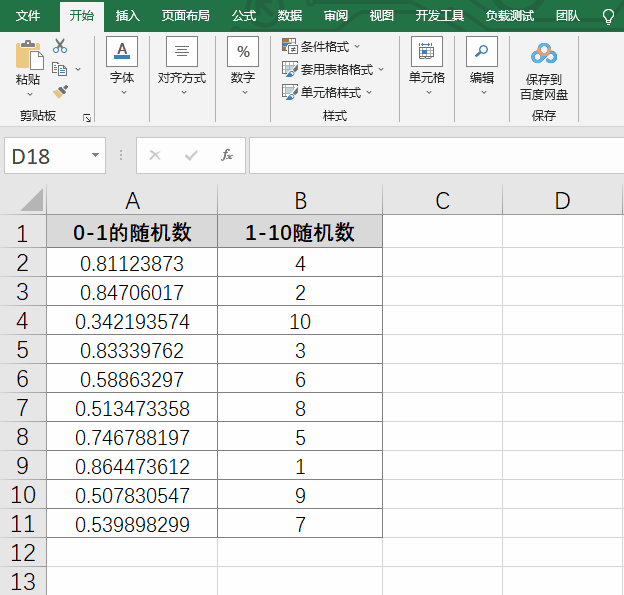Viewport: 624px width, 595px height.
Task: Select cell containing 0.81123873
Action: point(132,263)
